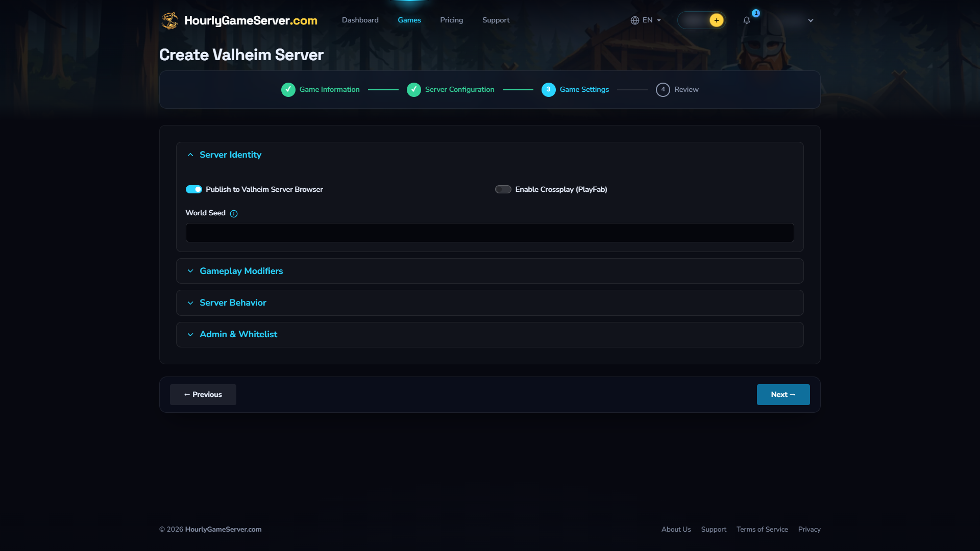The image size is (980, 551).
Task: Click the Game Settings step label
Action: pyautogui.click(x=584, y=89)
